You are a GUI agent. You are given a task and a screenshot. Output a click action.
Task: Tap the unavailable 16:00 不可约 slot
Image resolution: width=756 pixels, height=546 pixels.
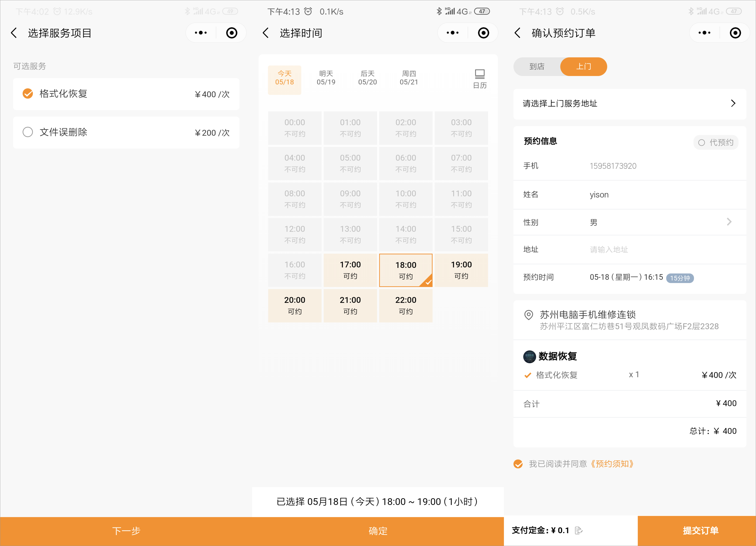click(295, 270)
